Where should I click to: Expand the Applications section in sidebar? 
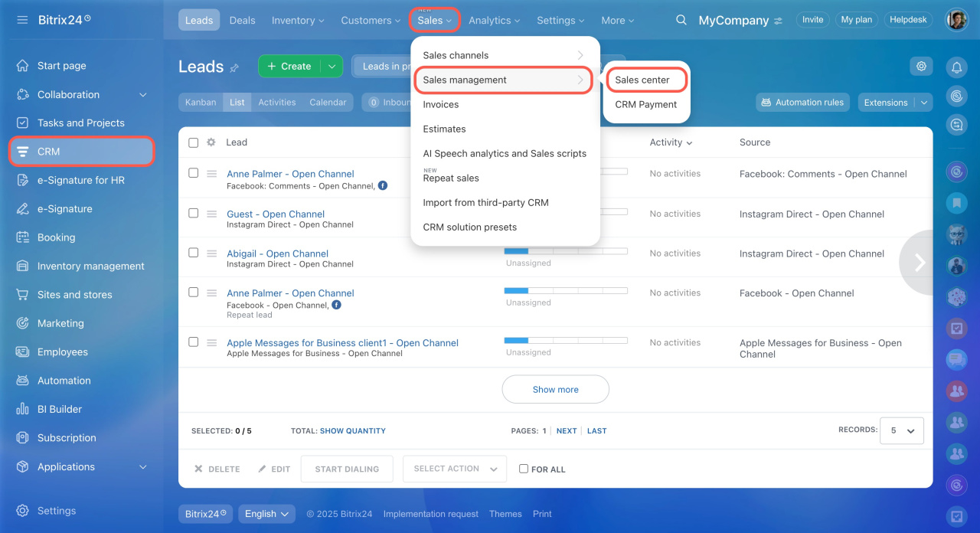click(x=142, y=467)
